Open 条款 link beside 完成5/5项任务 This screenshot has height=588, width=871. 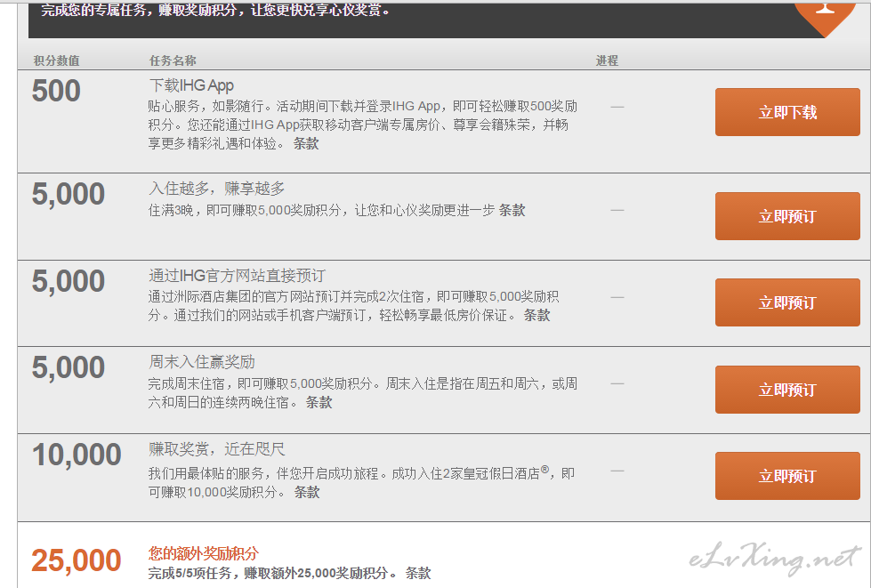[418, 573]
